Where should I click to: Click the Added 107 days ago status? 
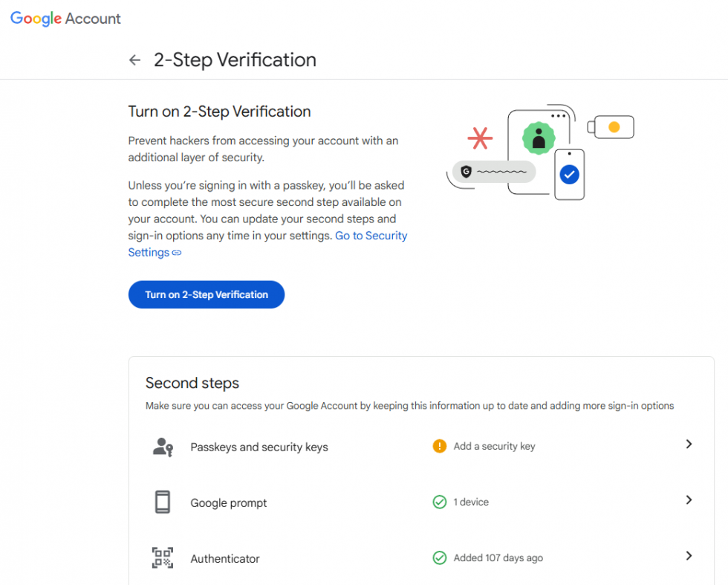click(498, 558)
